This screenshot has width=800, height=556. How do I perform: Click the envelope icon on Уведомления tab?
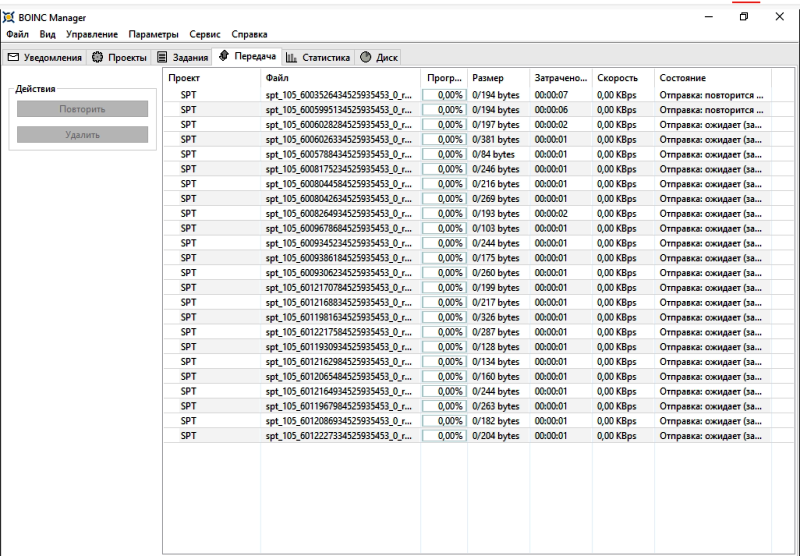click(13, 57)
